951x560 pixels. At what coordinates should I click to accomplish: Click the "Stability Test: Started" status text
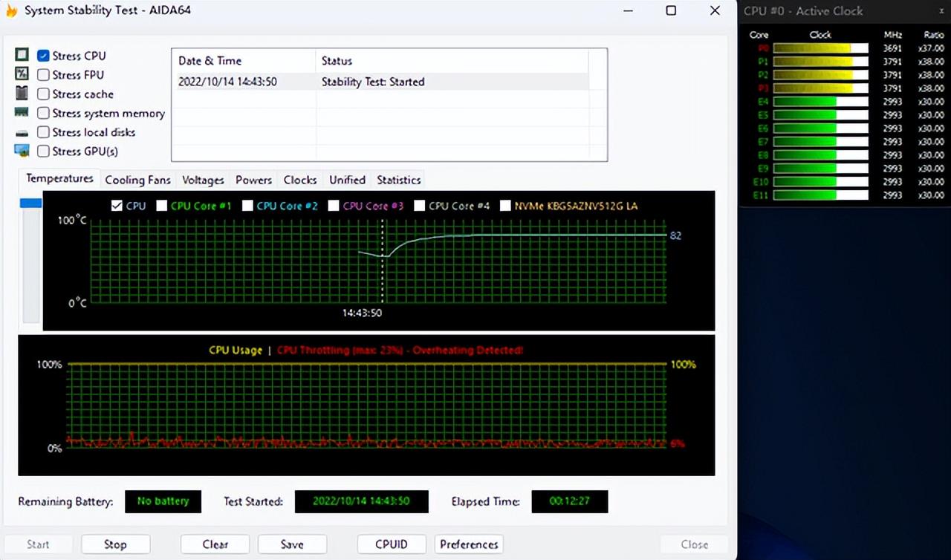pyautogui.click(x=373, y=82)
